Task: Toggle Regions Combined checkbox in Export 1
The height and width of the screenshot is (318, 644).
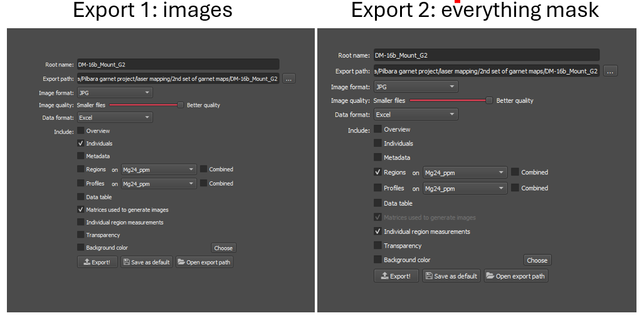Action: (x=204, y=169)
